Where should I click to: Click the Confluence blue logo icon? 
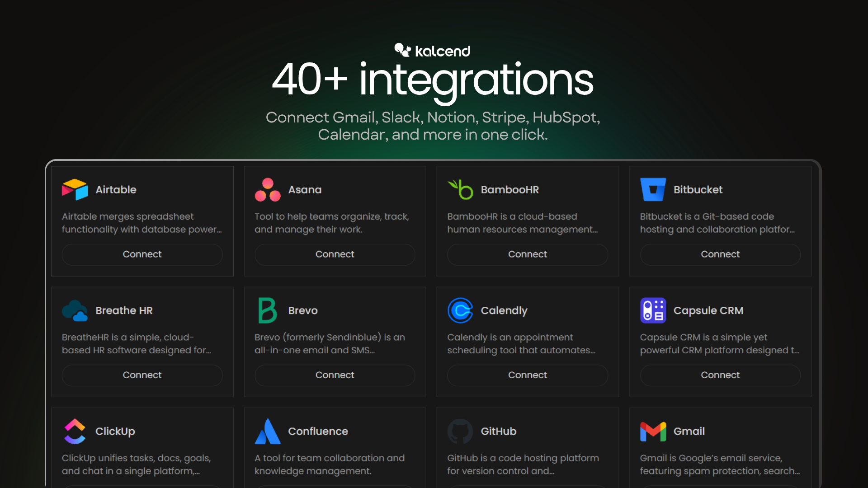(x=268, y=431)
